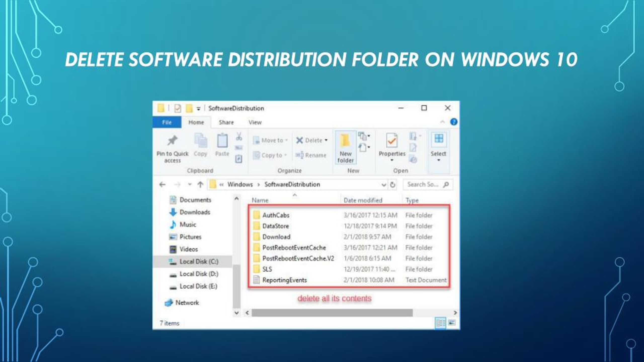644x362 pixels.
Task: Refresh the SoftwareDistribution folder view
Action: pos(392,185)
